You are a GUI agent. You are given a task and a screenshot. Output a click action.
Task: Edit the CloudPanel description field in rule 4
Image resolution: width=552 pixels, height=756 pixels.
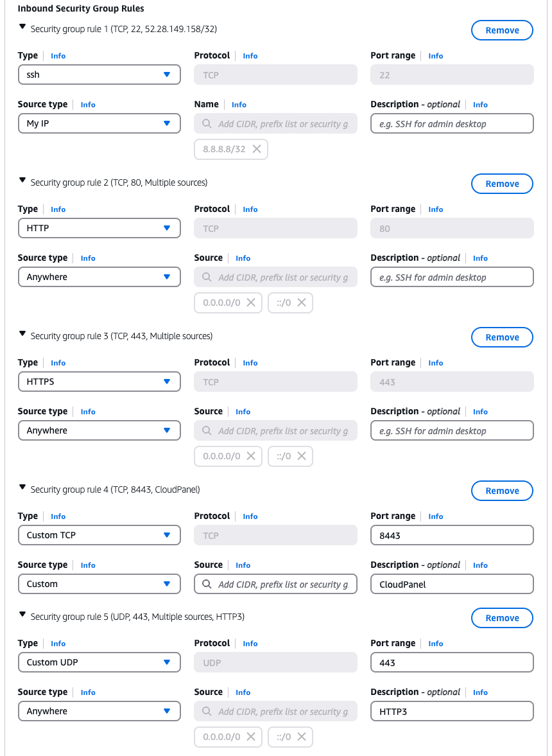tap(452, 584)
